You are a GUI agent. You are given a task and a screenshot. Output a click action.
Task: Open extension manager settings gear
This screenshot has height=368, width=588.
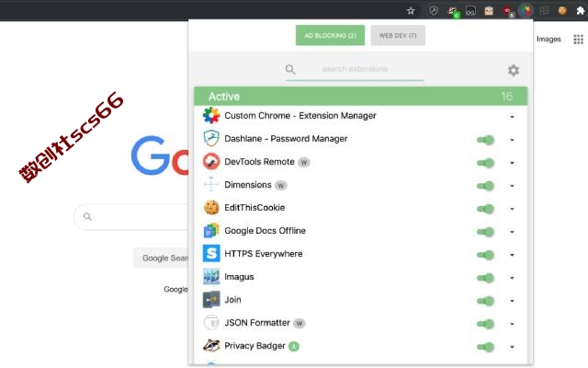point(514,70)
